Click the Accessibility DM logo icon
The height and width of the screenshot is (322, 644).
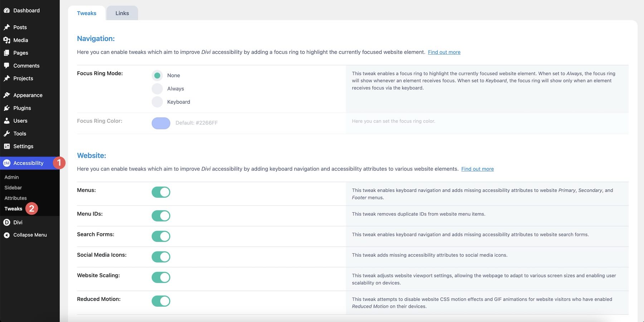coord(7,163)
